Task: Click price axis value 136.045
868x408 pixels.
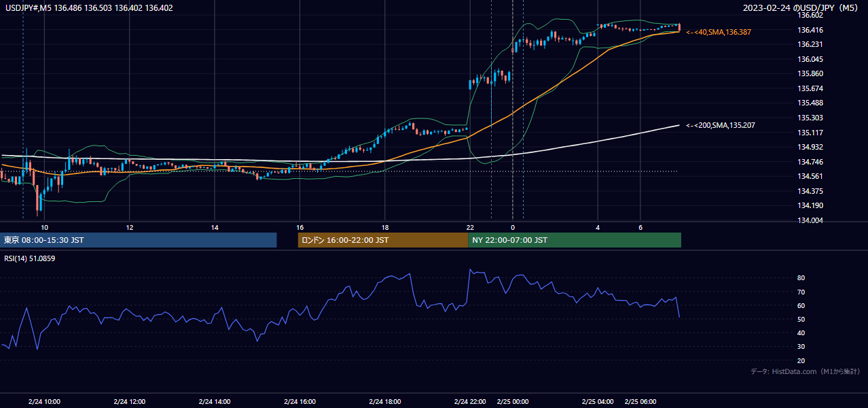Action: [810, 59]
